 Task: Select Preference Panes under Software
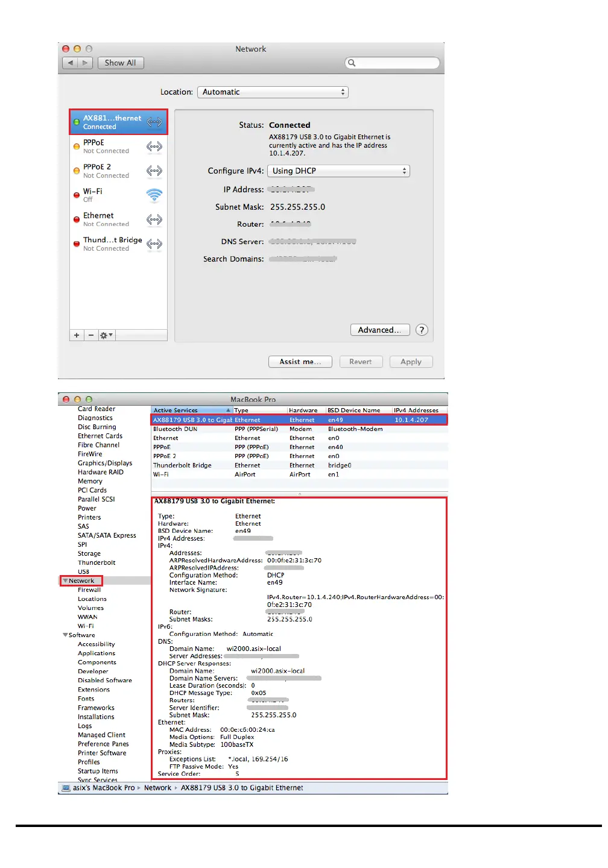pos(103,744)
